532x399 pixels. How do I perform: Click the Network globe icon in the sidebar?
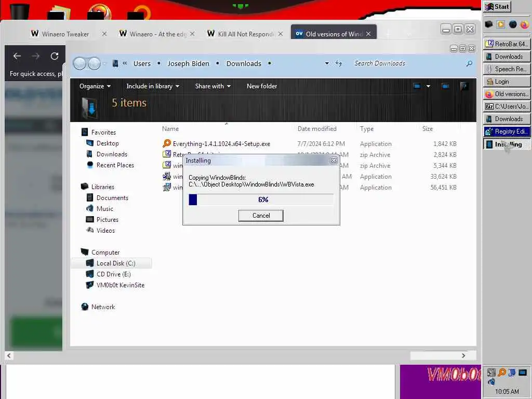click(x=85, y=307)
